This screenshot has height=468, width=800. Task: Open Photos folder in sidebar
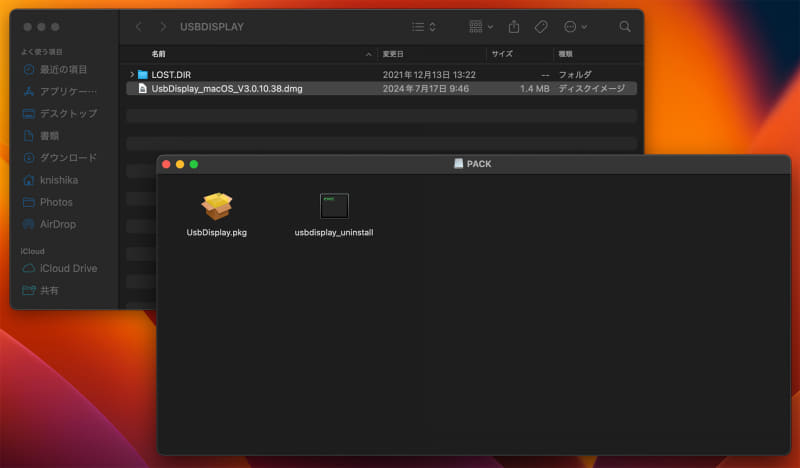[47, 202]
